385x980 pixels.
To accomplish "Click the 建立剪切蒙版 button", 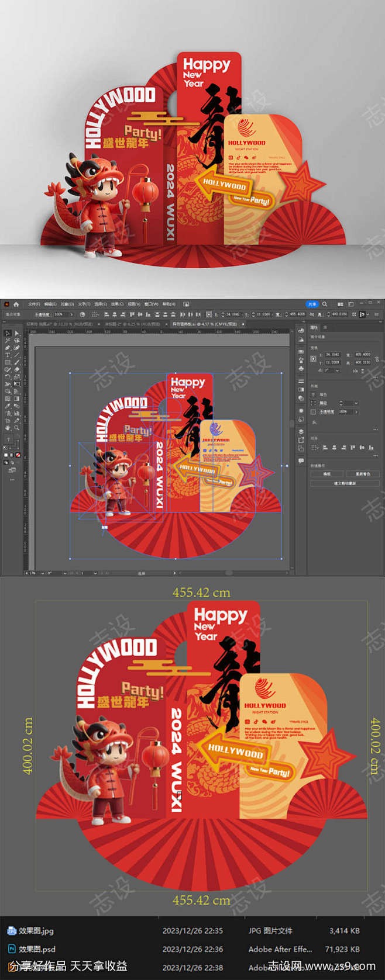I will point(345,483).
